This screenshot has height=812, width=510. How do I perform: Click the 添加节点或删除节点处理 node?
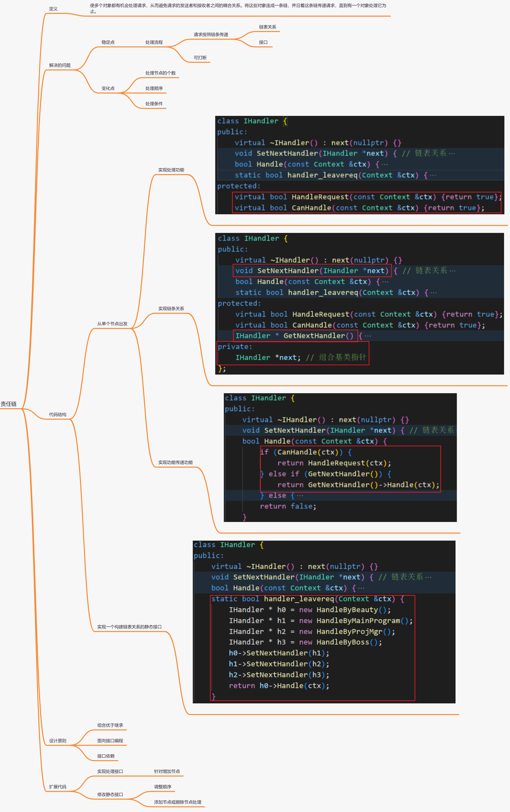click(x=178, y=802)
